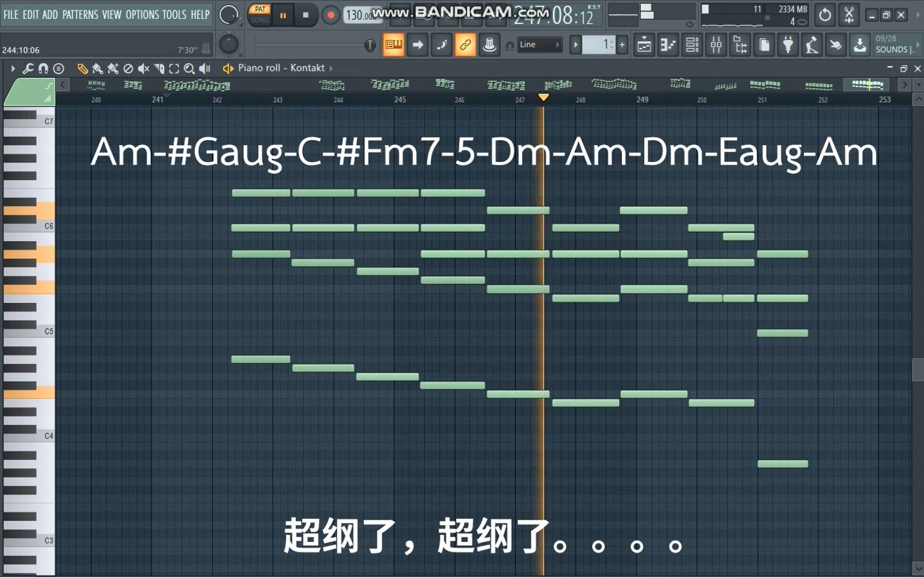
Task: Stop playback with the stop button
Action: point(306,14)
